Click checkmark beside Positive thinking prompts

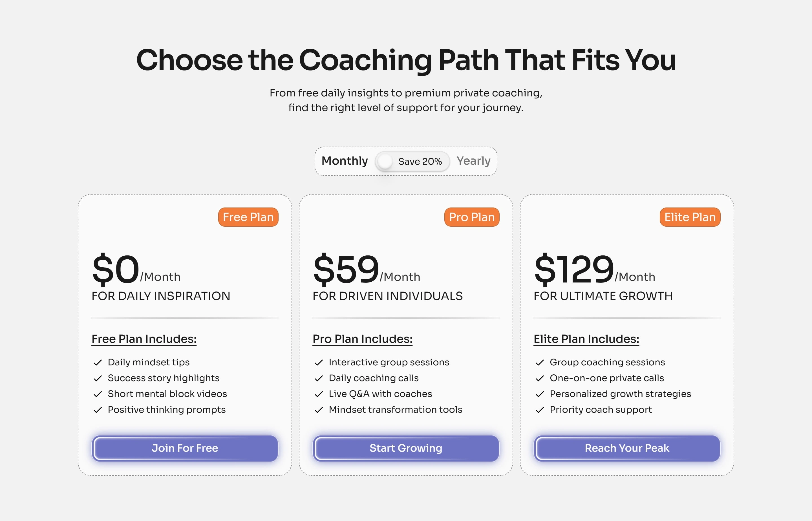(98, 410)
